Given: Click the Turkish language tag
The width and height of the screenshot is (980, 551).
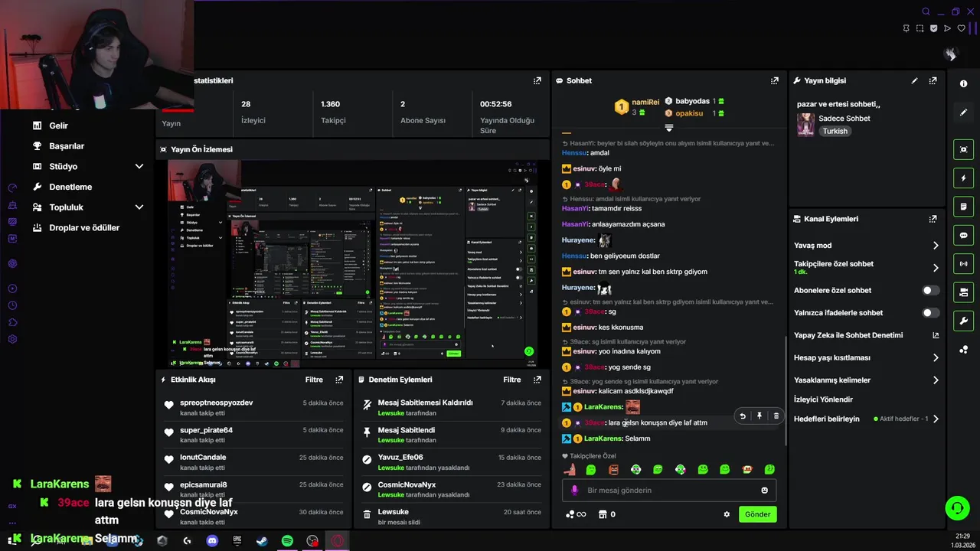Looking at the screenshot, I should (835, 132).
